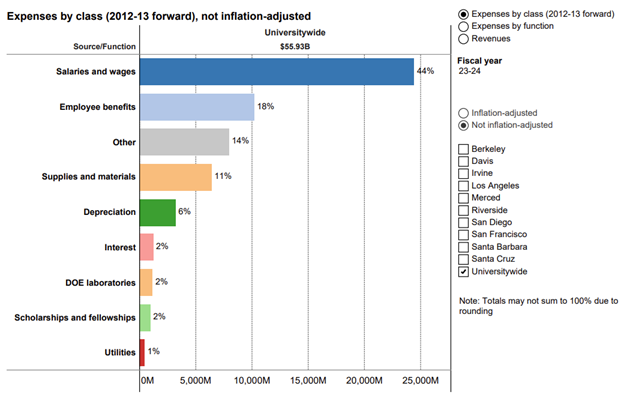Select the Revenues radio option

point(463,39)
